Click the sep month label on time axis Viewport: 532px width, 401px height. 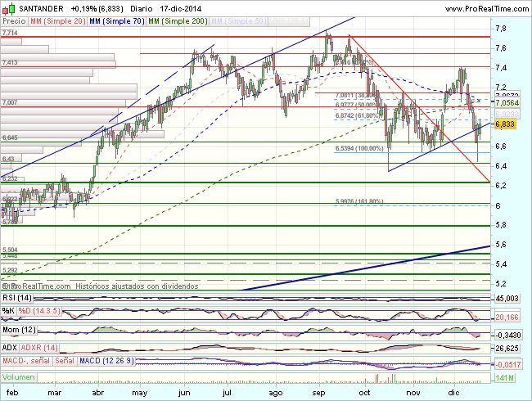[318, 393]
